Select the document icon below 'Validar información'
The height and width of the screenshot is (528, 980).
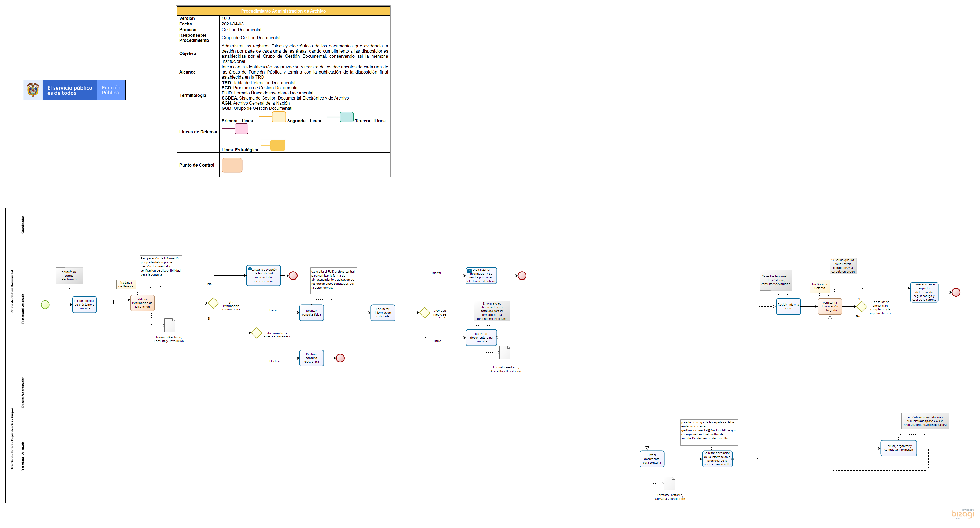click(170, 325)
